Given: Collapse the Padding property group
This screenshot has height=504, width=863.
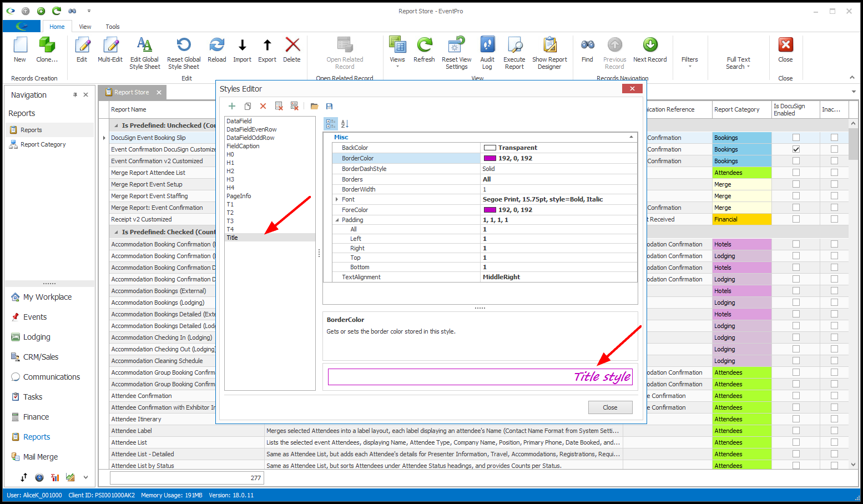Looking at the screenshot, I should point(337,220).
